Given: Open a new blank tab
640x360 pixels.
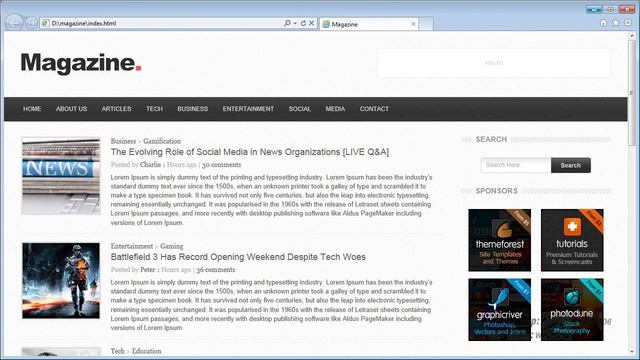Looking at the screenshot, I should (426, 24).
